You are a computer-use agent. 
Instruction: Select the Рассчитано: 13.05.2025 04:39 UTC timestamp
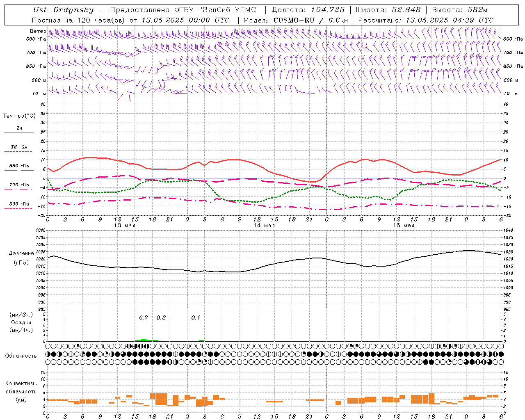426,20
